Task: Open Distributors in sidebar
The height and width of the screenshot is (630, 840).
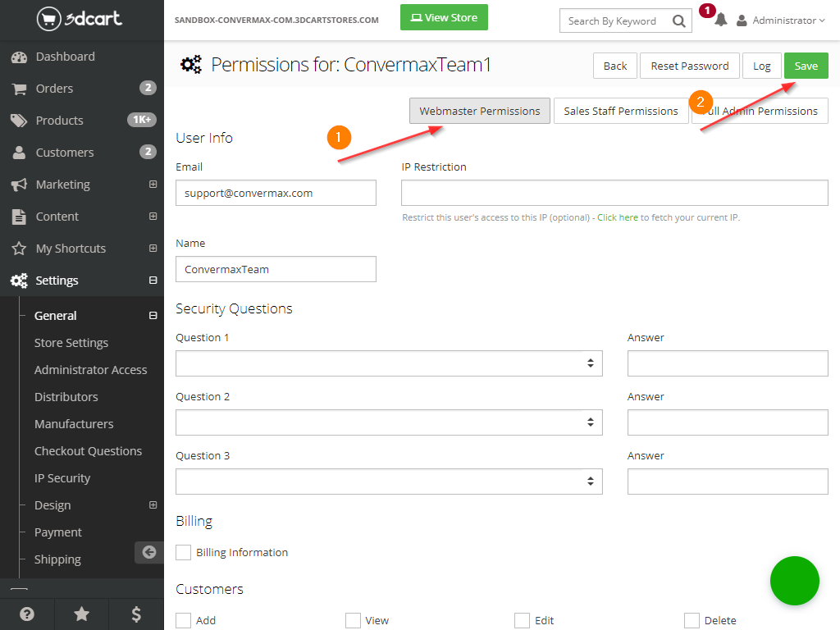Action: pos(66,397)
